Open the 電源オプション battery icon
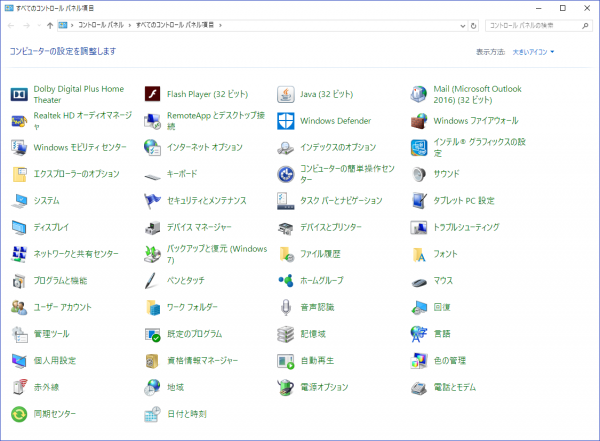This screenshot has width=600, height=441. [x=285, y=387]
